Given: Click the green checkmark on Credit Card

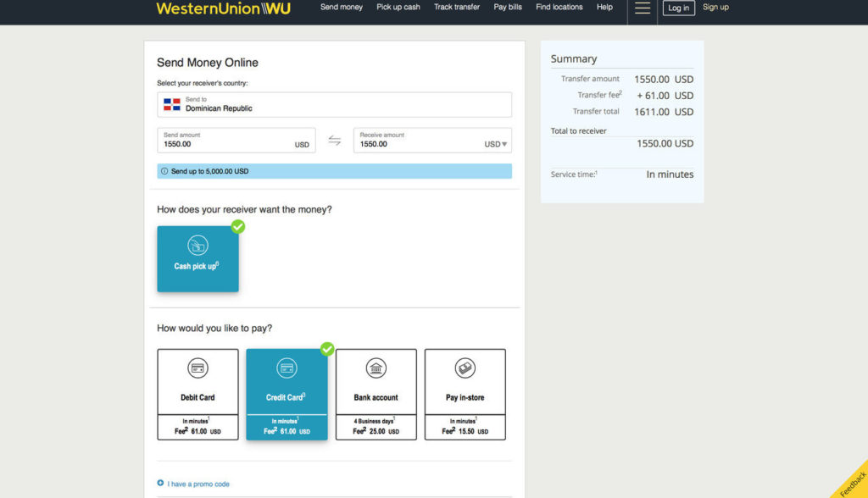Looking at the screenshot, I should (x=327, y=349).
